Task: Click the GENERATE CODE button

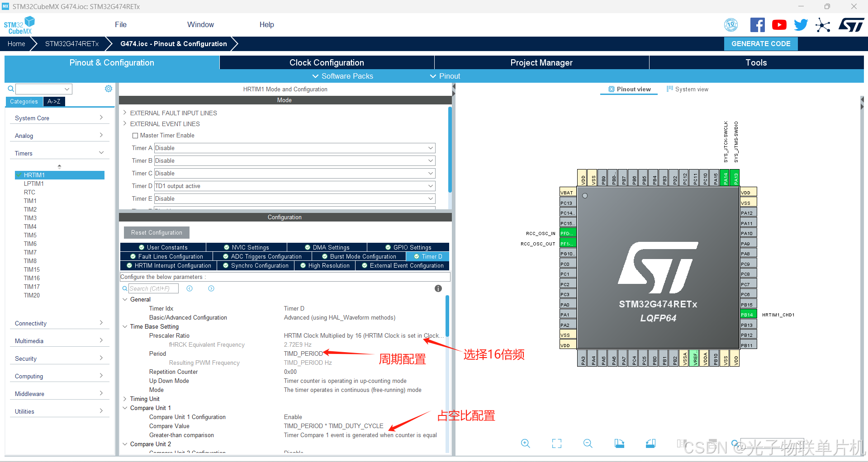Action: (761, 43)
